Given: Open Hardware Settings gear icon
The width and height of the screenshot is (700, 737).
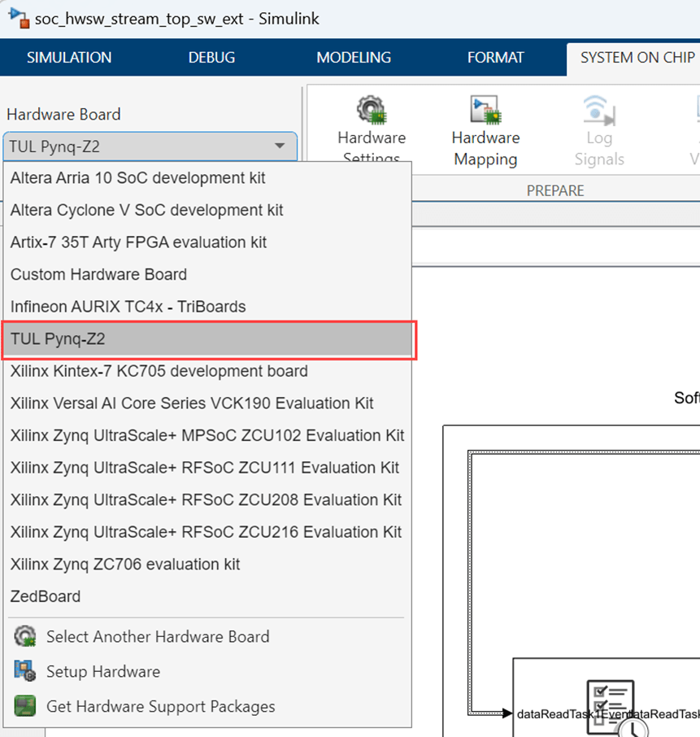Looking at the screenshot, I should tap(372, 110).
